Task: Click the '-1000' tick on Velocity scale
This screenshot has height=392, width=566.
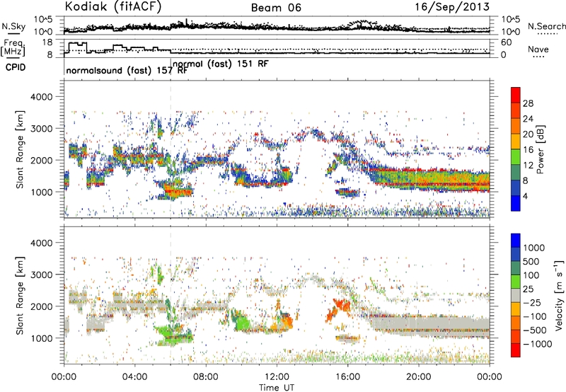Action: 537,344
